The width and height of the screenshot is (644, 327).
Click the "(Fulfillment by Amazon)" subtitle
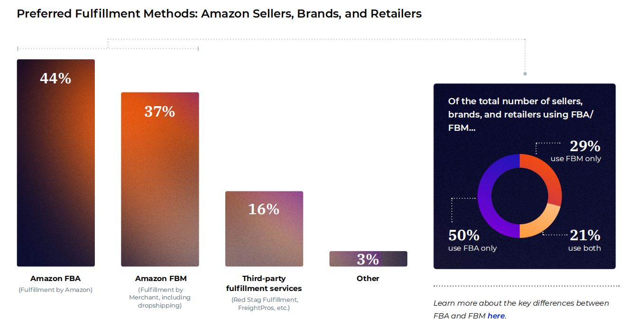[x=55, y=290]
